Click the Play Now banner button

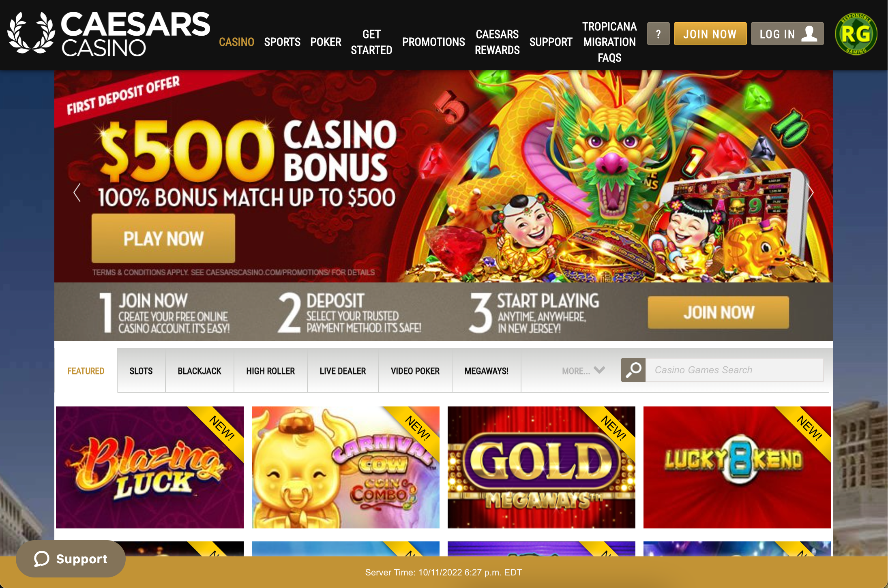coord(163,239)
